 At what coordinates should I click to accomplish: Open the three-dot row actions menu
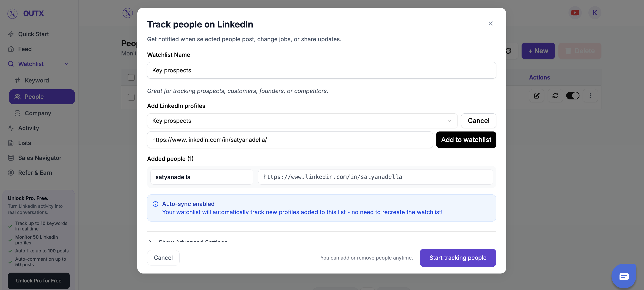coord(590,96)
